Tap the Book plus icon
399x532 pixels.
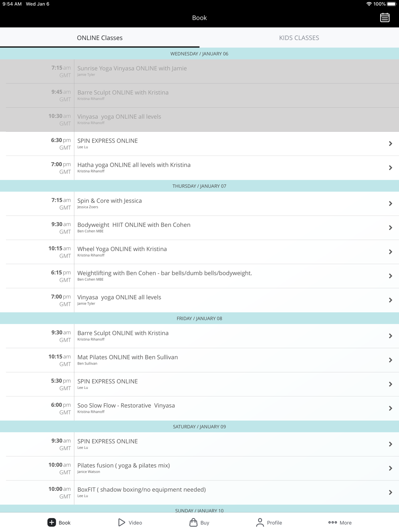pos(51,522)
